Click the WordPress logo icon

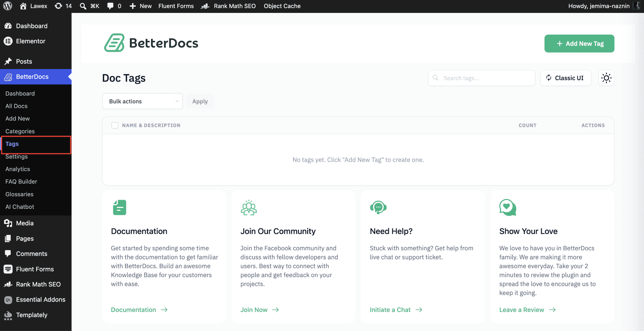point(8,6)
